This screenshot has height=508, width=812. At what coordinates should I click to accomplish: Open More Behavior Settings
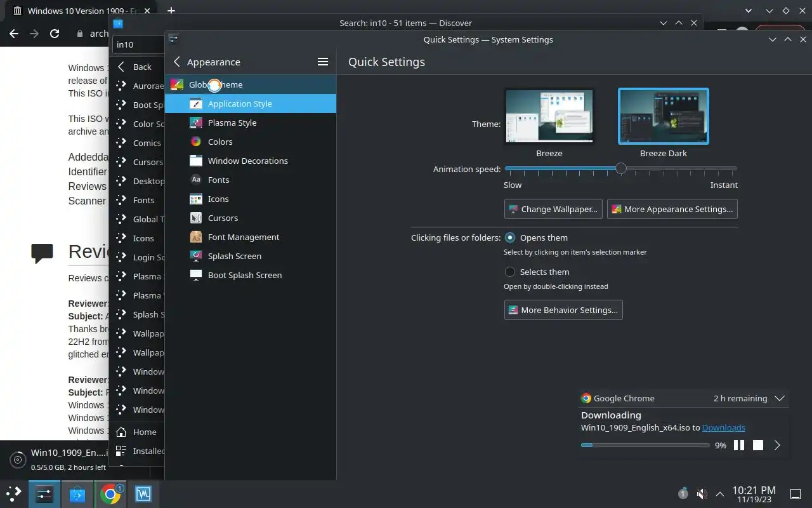tap(563, 310)
